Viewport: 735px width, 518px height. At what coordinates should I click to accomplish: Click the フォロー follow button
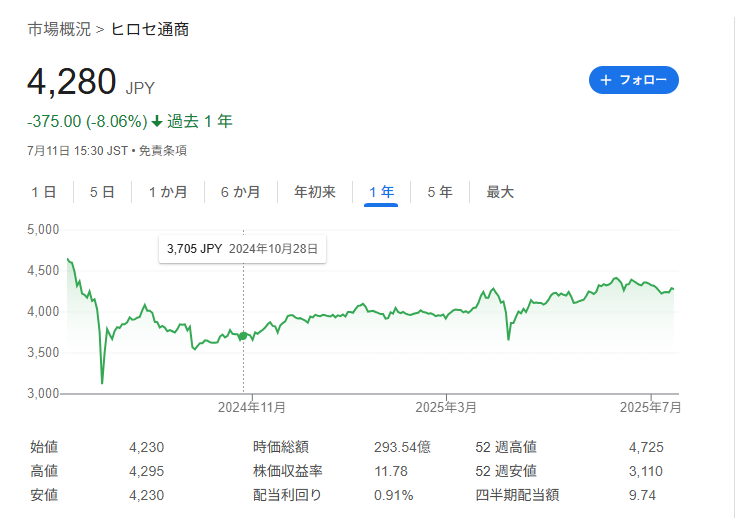pyautogui.click(x=634, y=80)
